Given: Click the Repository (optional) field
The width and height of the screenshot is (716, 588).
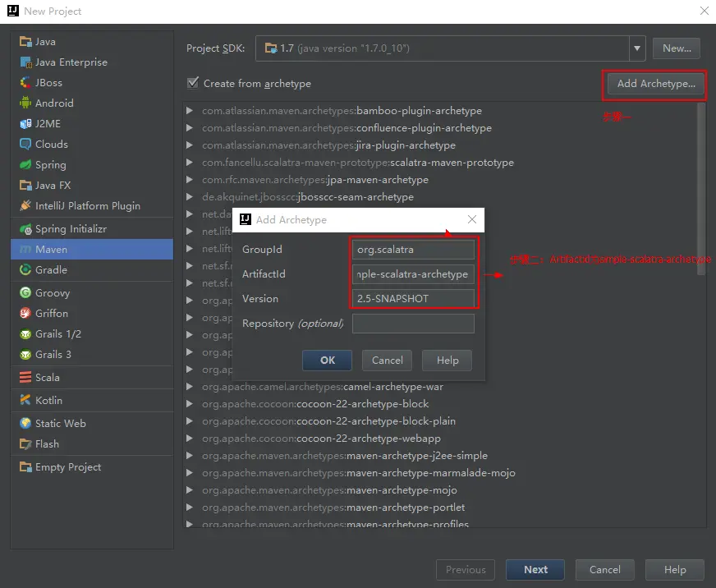Looking at the screenshot, I should 413,324.
